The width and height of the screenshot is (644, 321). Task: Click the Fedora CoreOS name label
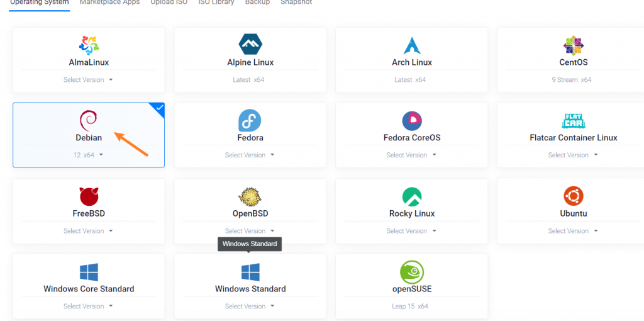[412, 138]
